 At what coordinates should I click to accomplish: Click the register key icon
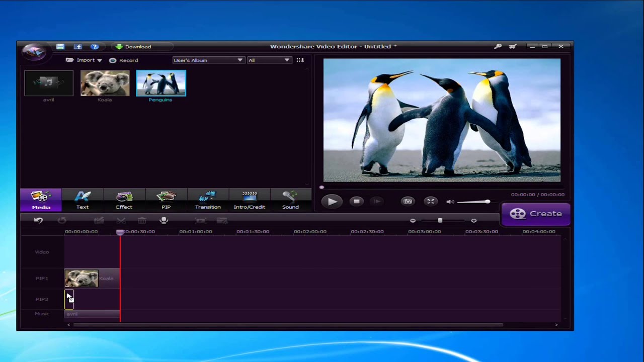point(498,46)
